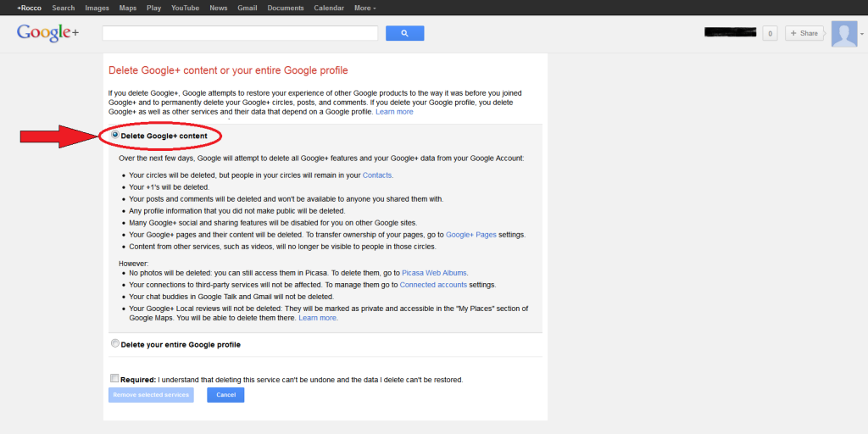Image resolution: width=868 pixels, height=434 pixels.
Task: Click the Google+ logo
Action: coord(47,33)
